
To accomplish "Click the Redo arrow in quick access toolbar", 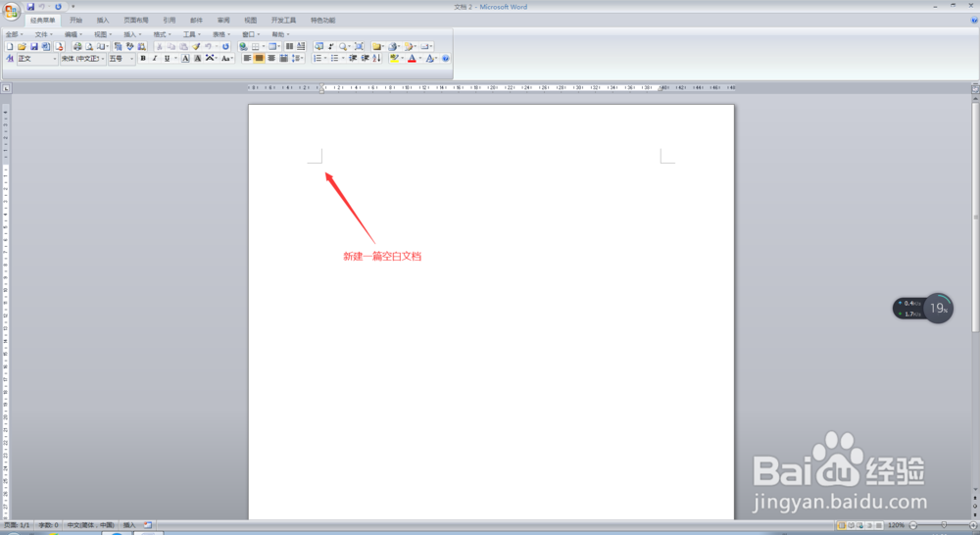I will 58,6.
